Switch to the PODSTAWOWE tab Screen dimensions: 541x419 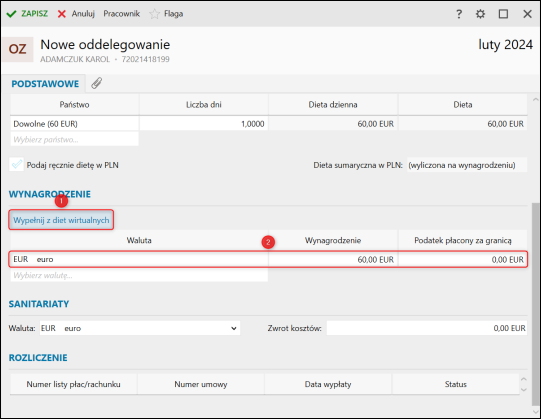45,84
